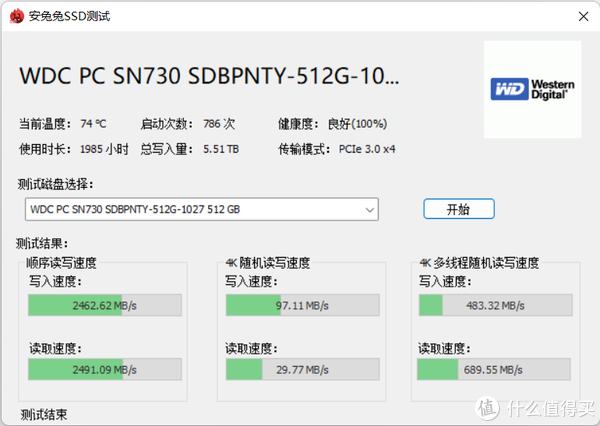Click the 4K 多线程随机读写速度 group title
Screen dimensions: 600x426
point(479,263)
